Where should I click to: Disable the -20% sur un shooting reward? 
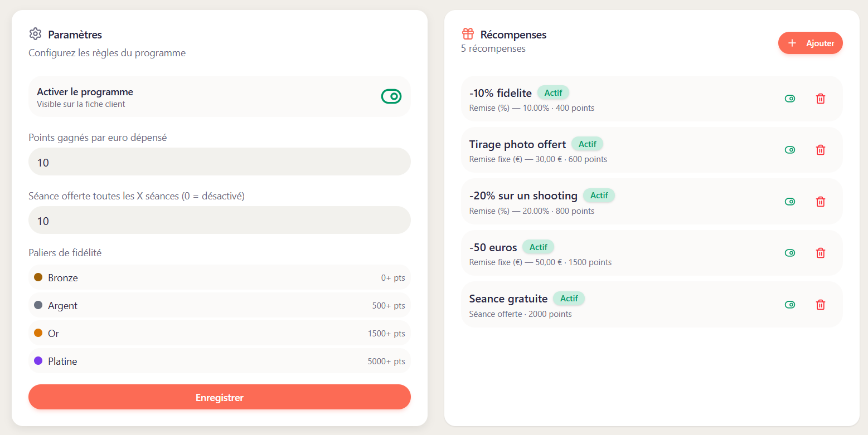(x=789, y=202)
